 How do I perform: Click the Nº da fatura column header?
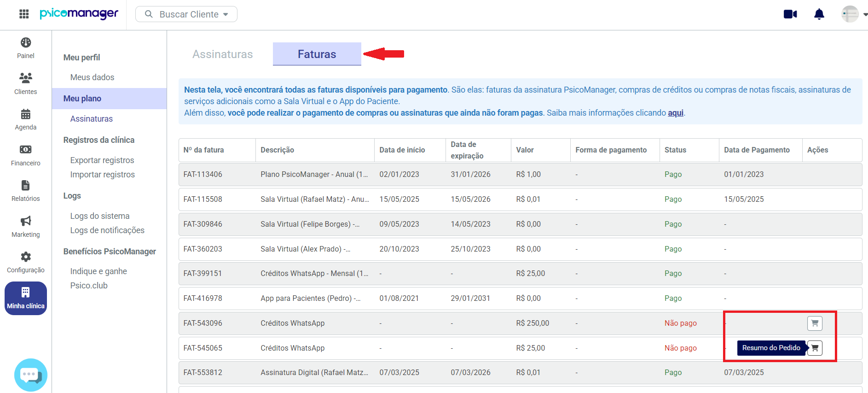coord(203,150)
